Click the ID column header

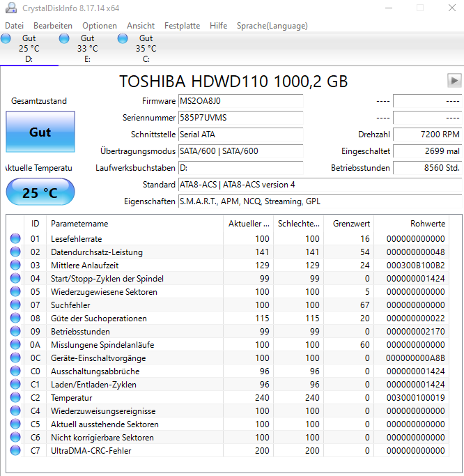point(36,224)
